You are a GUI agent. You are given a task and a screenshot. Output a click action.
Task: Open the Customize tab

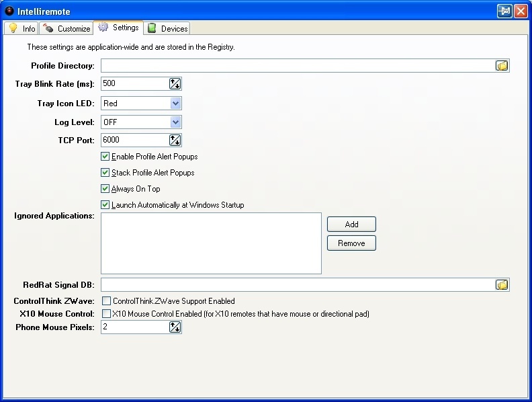66,29
